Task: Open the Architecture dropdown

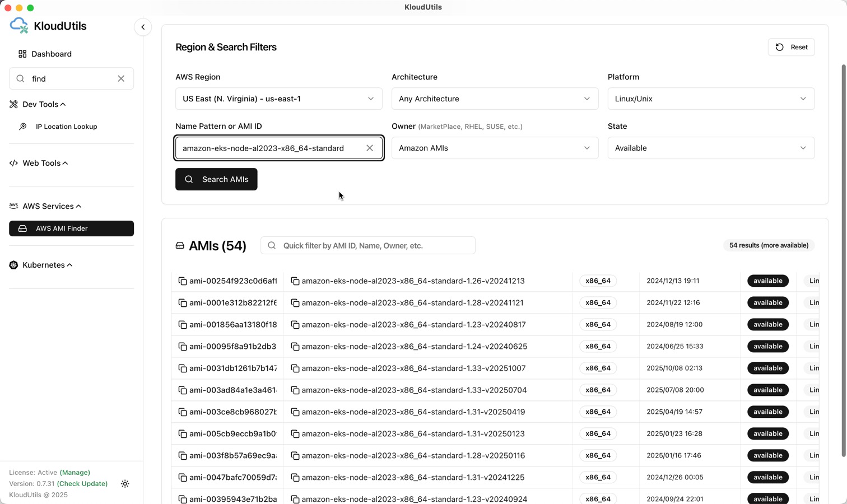Action: pyautogui.click(x=495, y=99)
